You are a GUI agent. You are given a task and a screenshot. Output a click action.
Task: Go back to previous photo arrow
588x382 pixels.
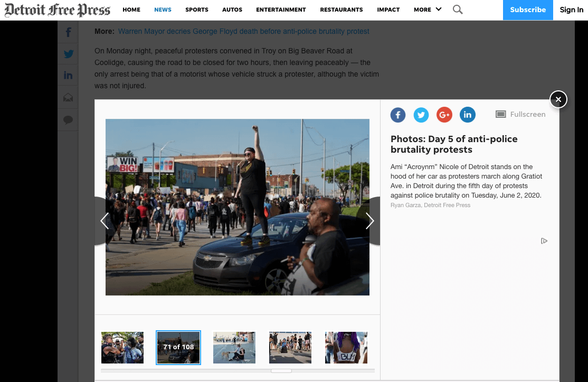coord(105,221)
